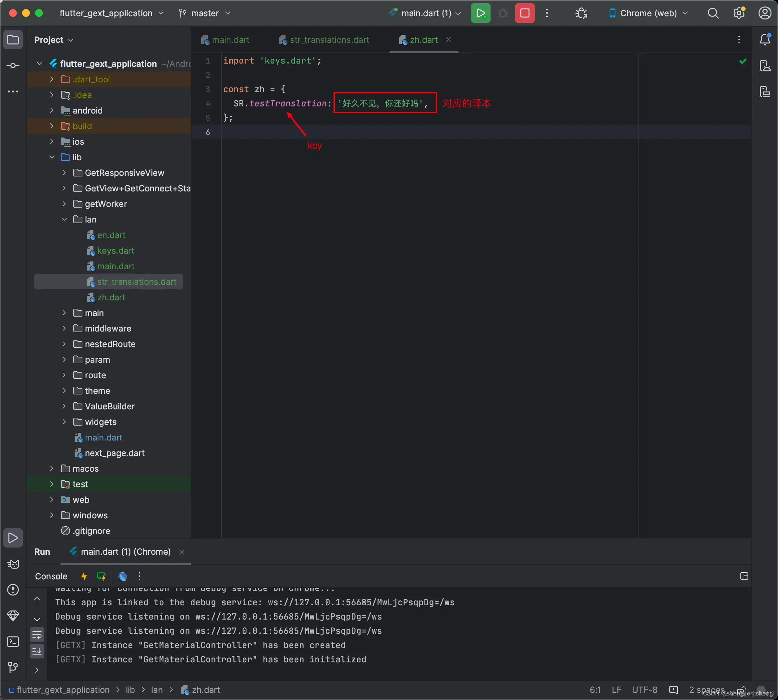Click the Flutter Hot Restart icon
Viewport: 778px width, 700px height.
click(x=101, y=576)
